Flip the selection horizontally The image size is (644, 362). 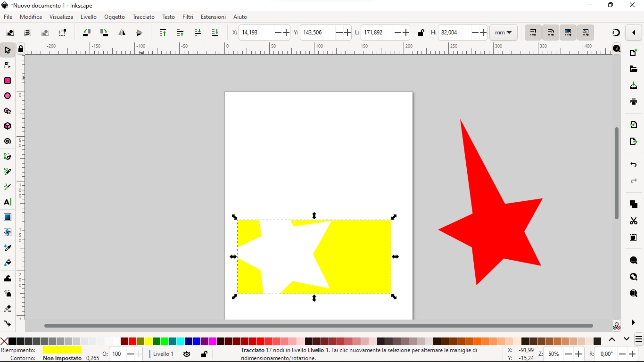[122, 33]
